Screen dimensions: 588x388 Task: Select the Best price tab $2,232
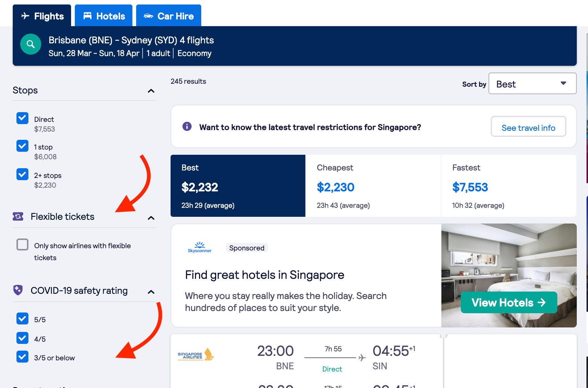point(238,186)
